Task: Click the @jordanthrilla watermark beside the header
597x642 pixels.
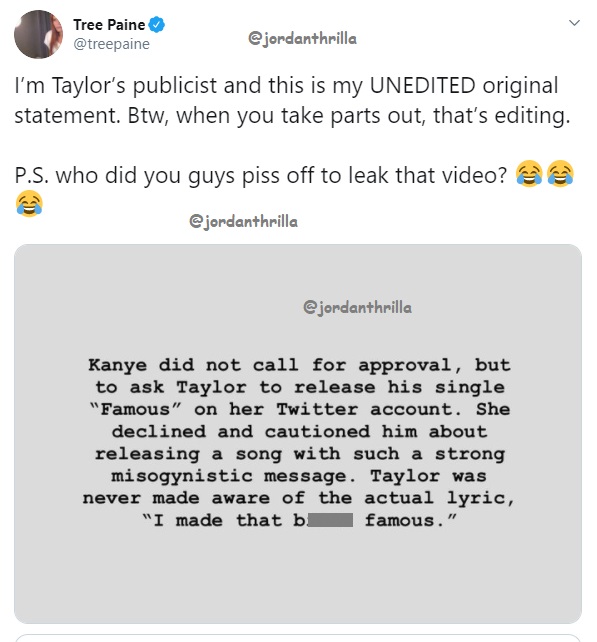Action: pos(302,39)
